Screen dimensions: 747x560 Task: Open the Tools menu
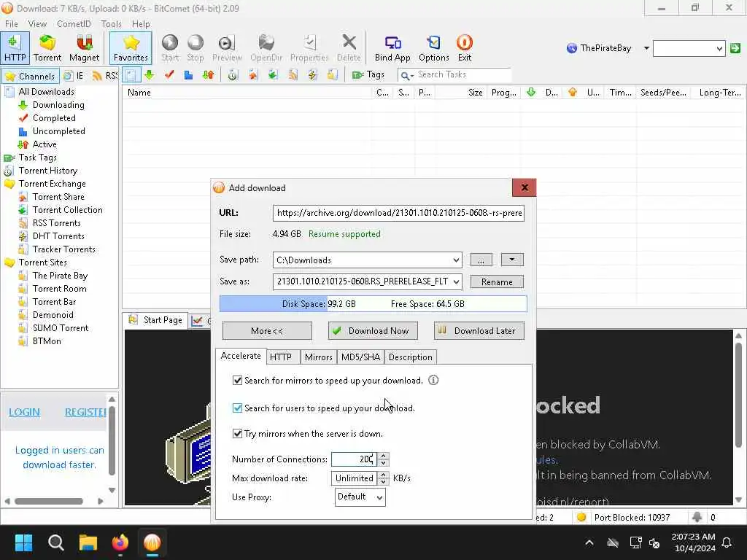coord(111,24)
